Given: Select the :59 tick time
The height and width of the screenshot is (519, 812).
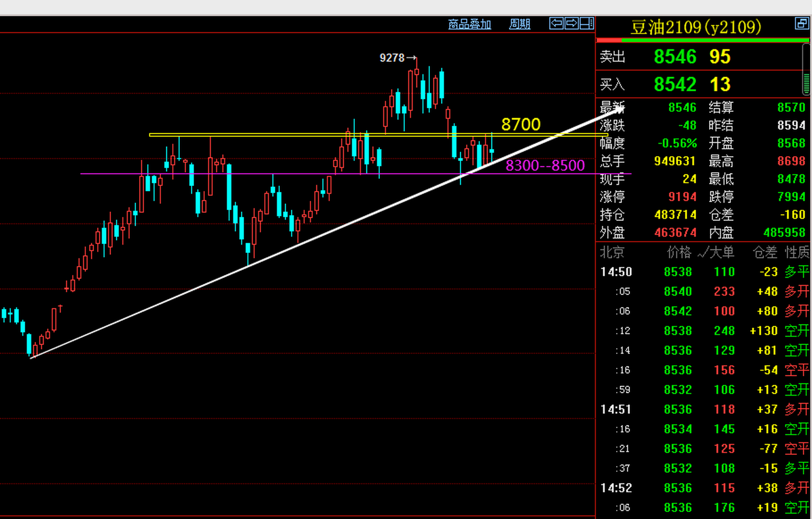Looking at the screenshot, I should [x=623, y=390].
